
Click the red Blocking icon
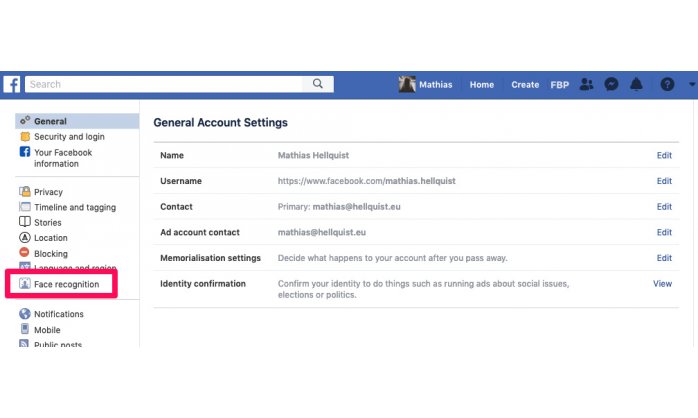point(24,252)
